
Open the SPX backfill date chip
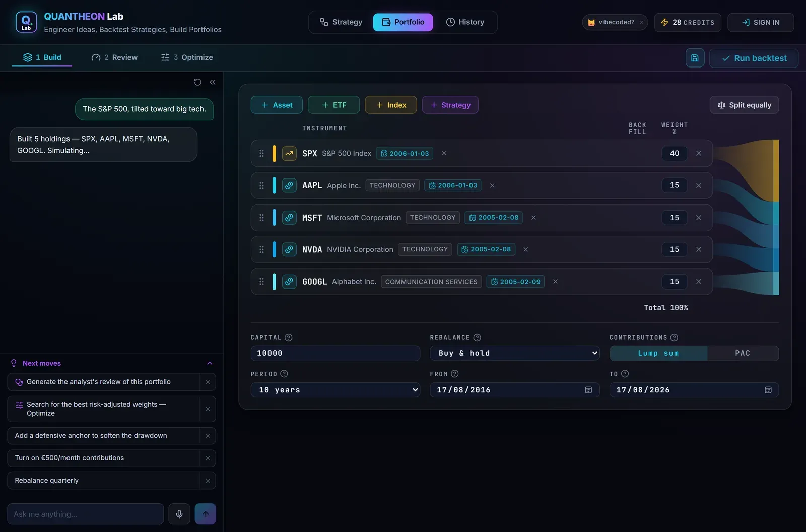coord(405,153)
